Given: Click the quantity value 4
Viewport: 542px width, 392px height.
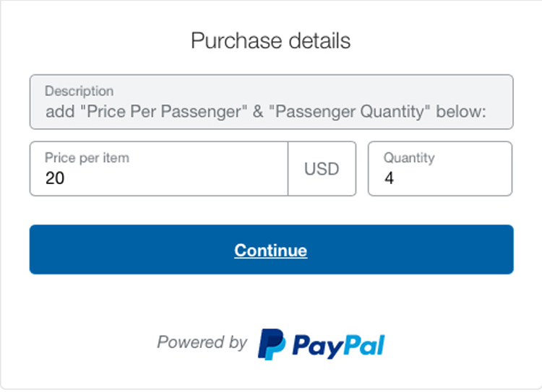Looking at the screenshot, I should point(390,178).
